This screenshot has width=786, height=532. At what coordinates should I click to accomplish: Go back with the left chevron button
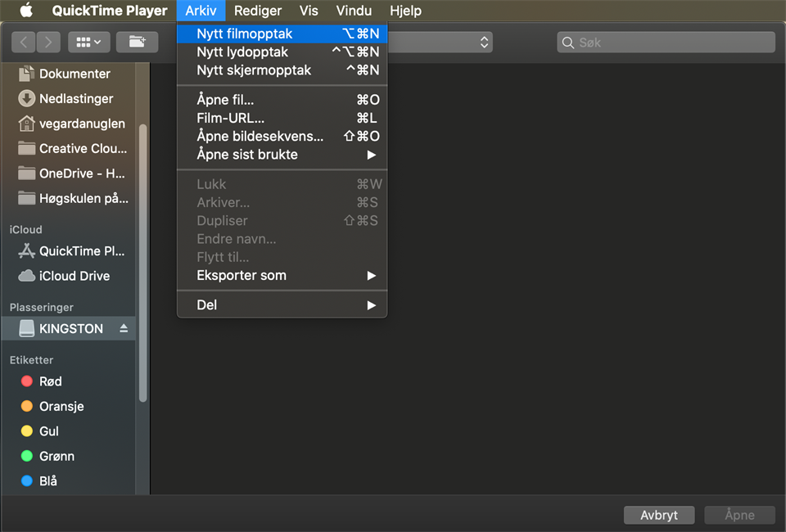point(24,42)
